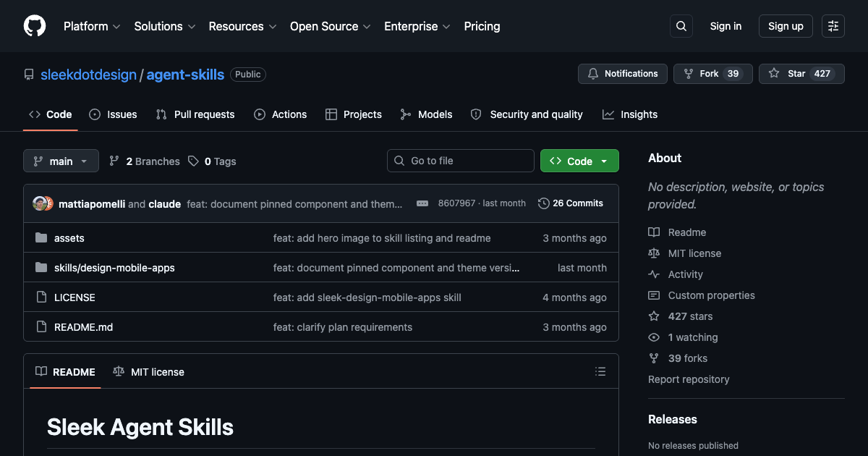
Task: Open the Releases heading link
Action: [673, 419]
